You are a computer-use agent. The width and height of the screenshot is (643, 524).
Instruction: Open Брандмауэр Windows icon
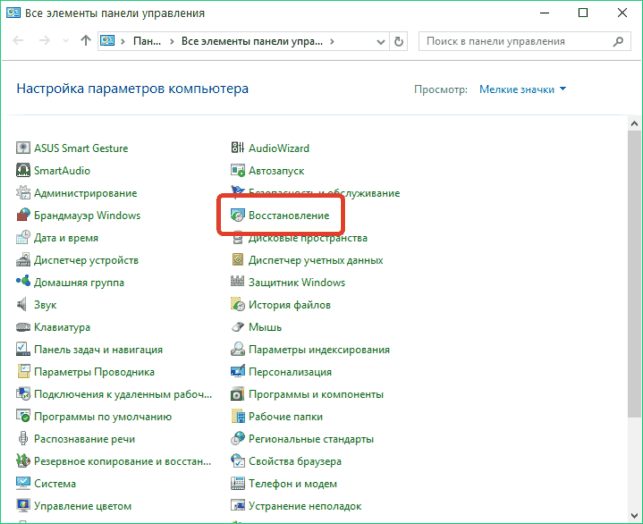tap(23, 215)
